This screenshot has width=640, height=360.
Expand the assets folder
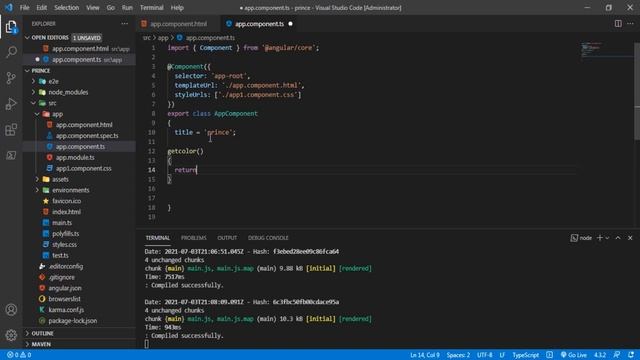point(37,179)
